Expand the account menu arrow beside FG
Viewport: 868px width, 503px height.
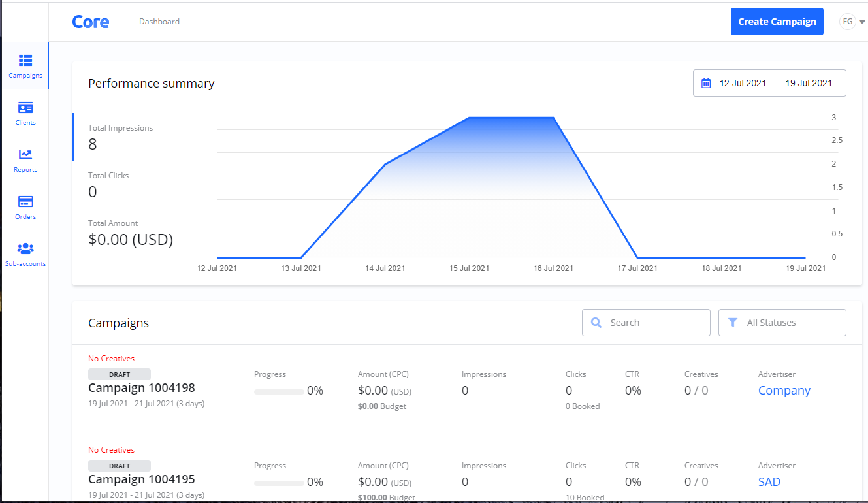[862, 22]
